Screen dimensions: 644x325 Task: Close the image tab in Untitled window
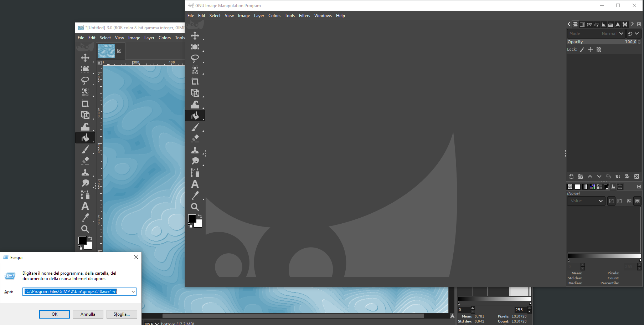pyautogui.click(x=119, y=51)
